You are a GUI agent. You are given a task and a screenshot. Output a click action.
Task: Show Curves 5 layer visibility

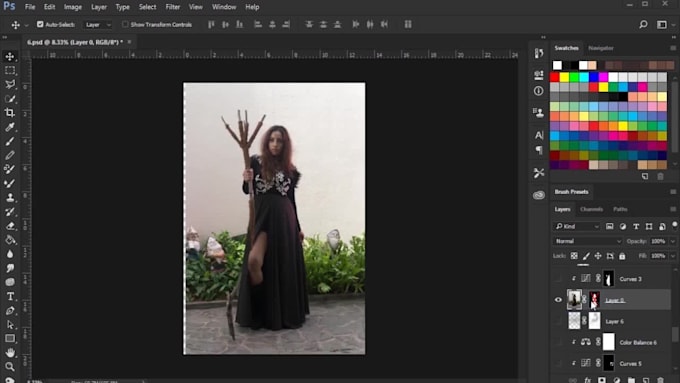click(559, 363)
